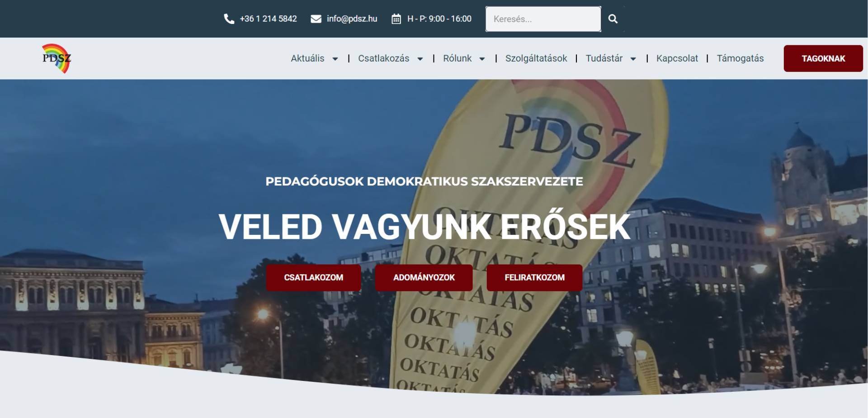The image size is (868, 418).
Task: Click the phone icon in top bar
Action: pyautogui.click(x=229, y=19)
